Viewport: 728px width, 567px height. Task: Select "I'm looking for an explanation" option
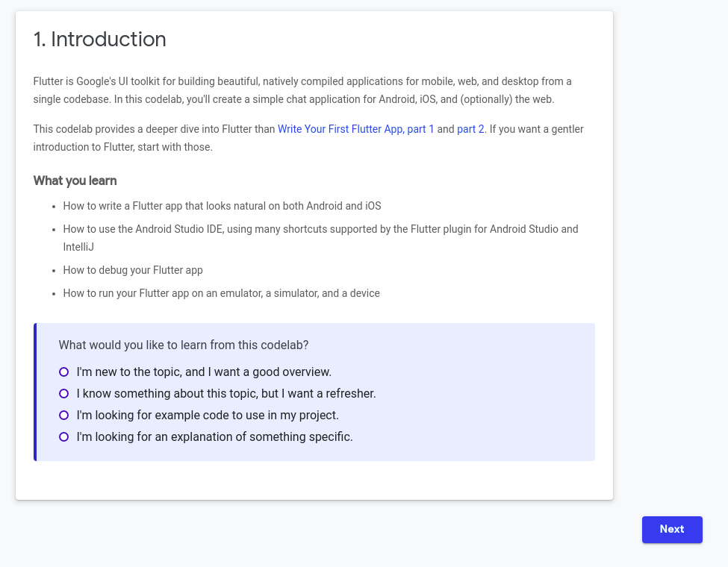pyautogui.click(x=63, y=436)
